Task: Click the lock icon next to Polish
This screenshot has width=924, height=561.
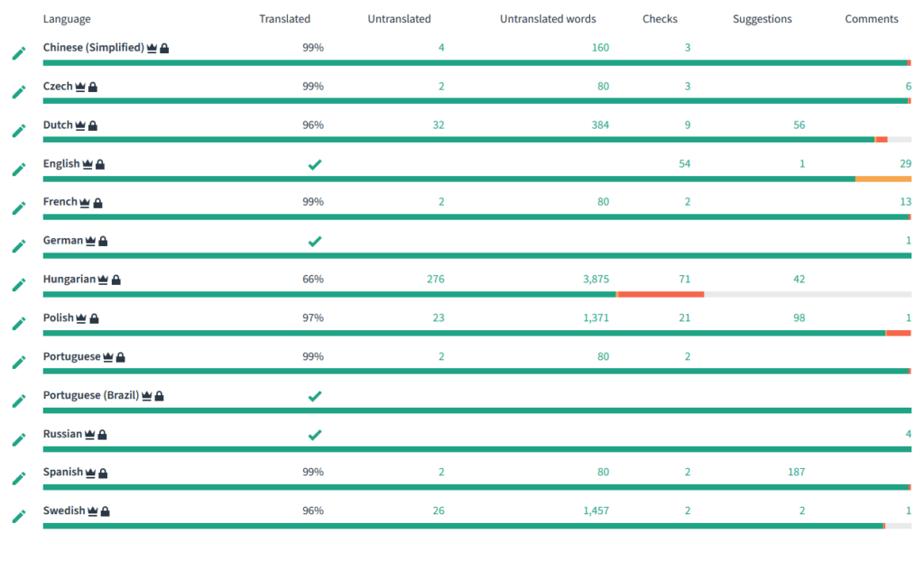Action: pos(94,318)
